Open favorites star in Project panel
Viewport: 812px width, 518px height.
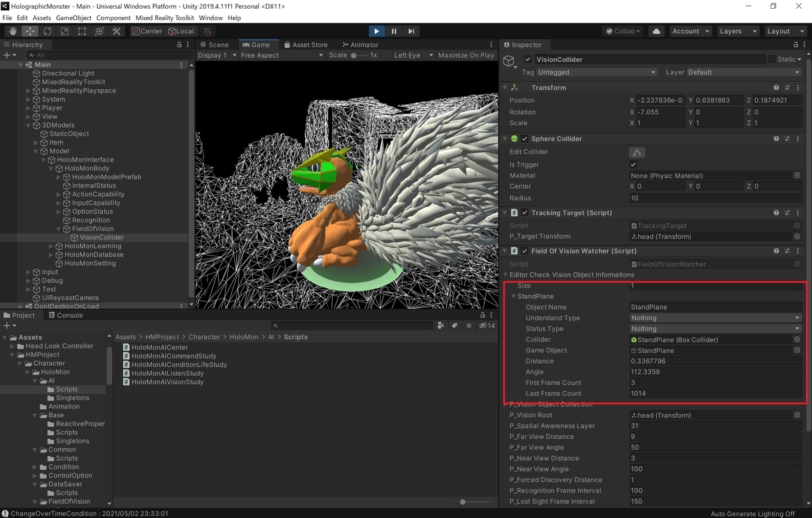(469, 325)
